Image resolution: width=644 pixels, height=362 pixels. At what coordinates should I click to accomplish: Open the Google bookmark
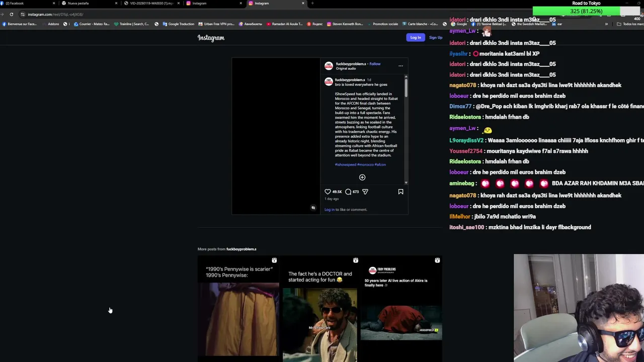coord(458,24)
